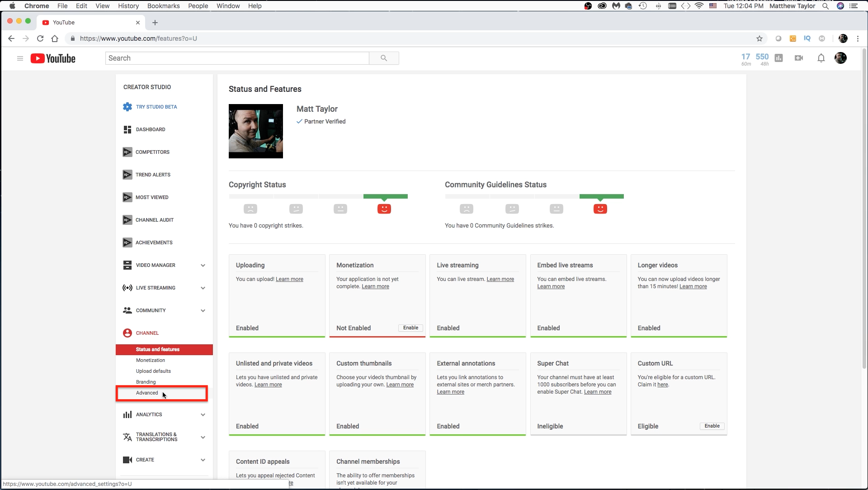Go to the home page icon in toolbar
The image size is (868, 490).
[x=55, y=38]
